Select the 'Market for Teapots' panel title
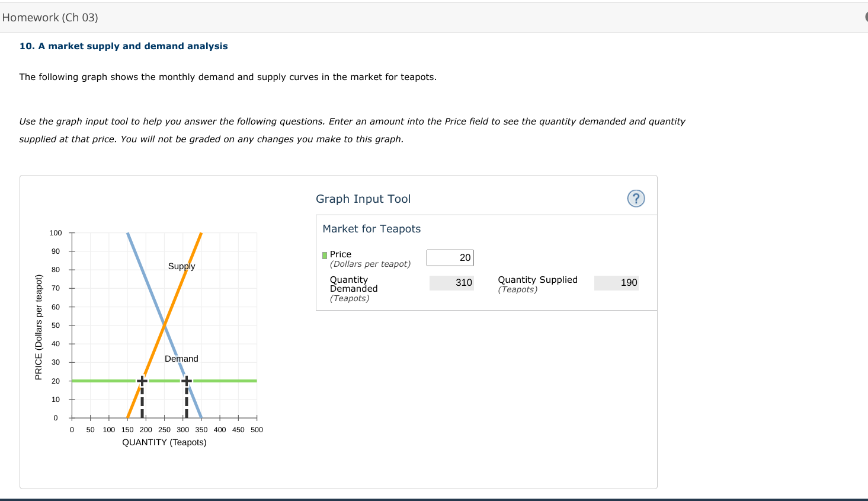 pyautogui.click(x=371, y=228)
